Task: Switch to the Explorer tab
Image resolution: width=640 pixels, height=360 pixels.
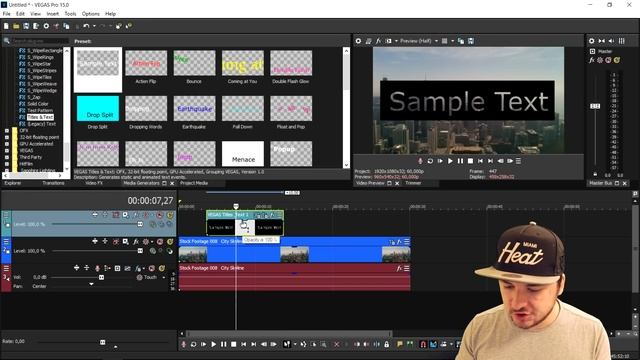Action: (x=13, y=183)
